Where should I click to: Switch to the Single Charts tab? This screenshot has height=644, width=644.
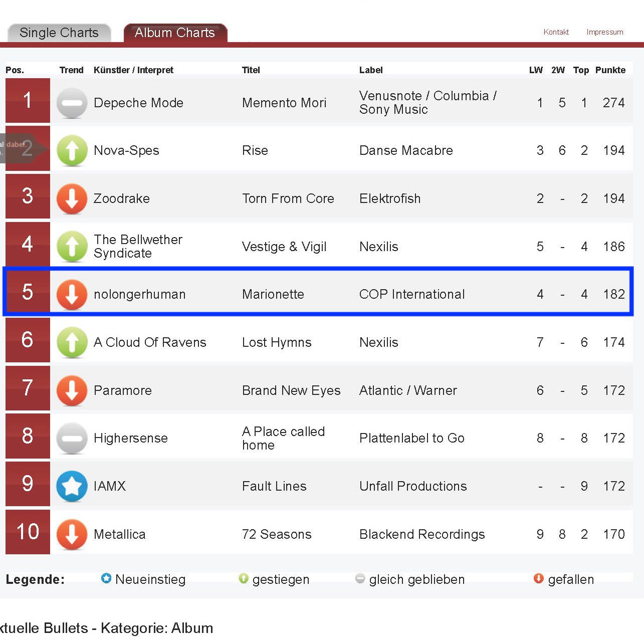click(x=59, y=33)
